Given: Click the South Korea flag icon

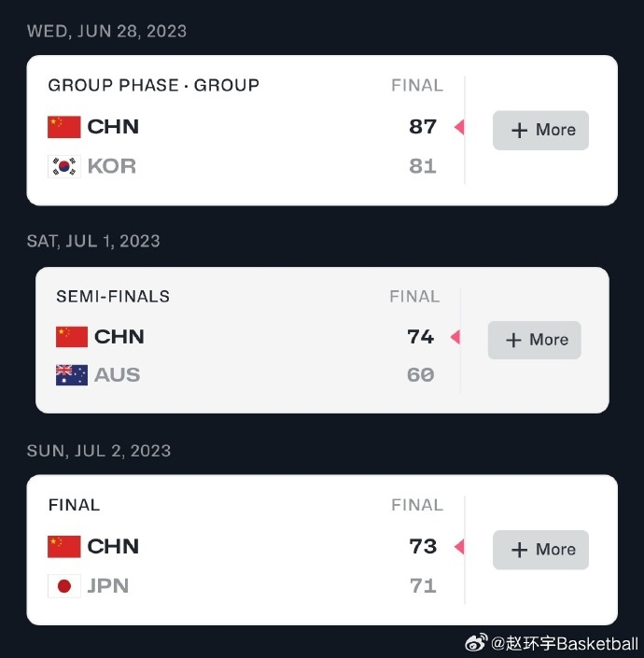Looking at the screenshot, I should coord(64,167).
